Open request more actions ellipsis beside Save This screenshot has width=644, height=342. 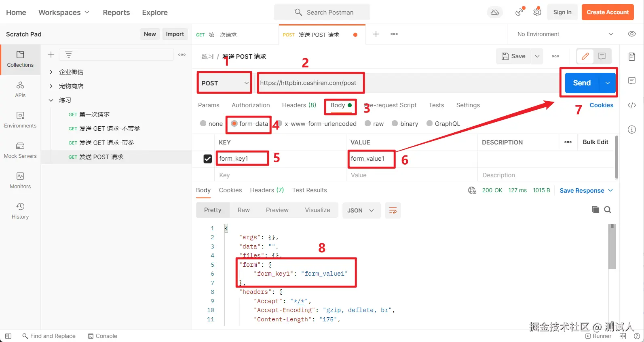[x=555, y=56]
